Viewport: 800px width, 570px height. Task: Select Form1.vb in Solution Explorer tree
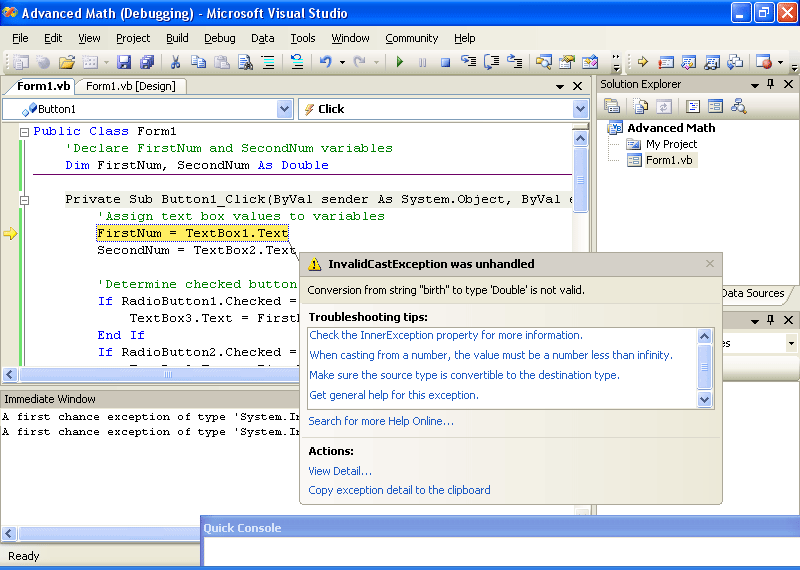(x=668, y=160)
